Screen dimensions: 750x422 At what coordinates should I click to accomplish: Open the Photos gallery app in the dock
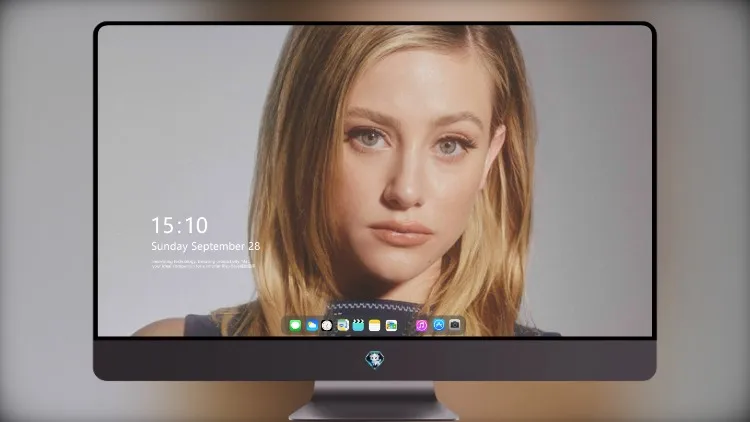point(391,325)
